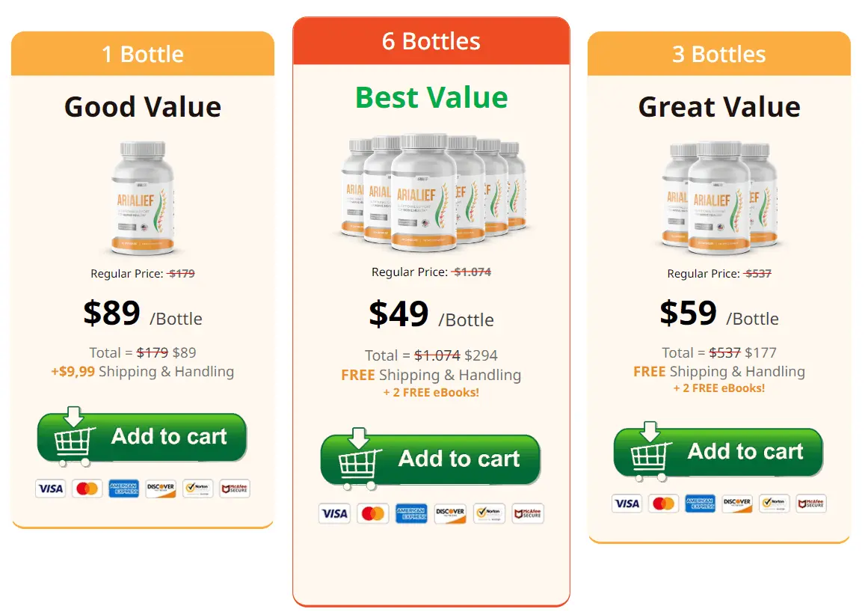Add the 3 Bottles package to cart
This screenshot has height=615, width=868.
click(718, 452)
